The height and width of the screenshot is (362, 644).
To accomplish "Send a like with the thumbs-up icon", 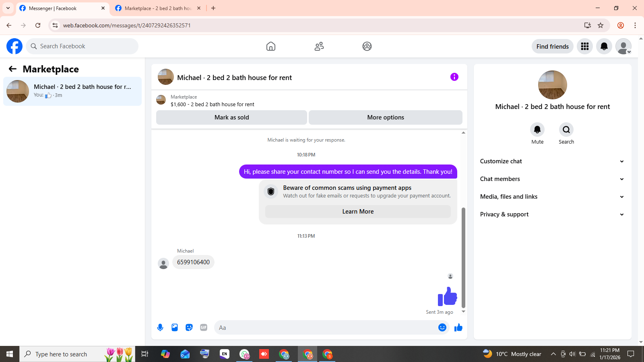I will click(458, 327).
